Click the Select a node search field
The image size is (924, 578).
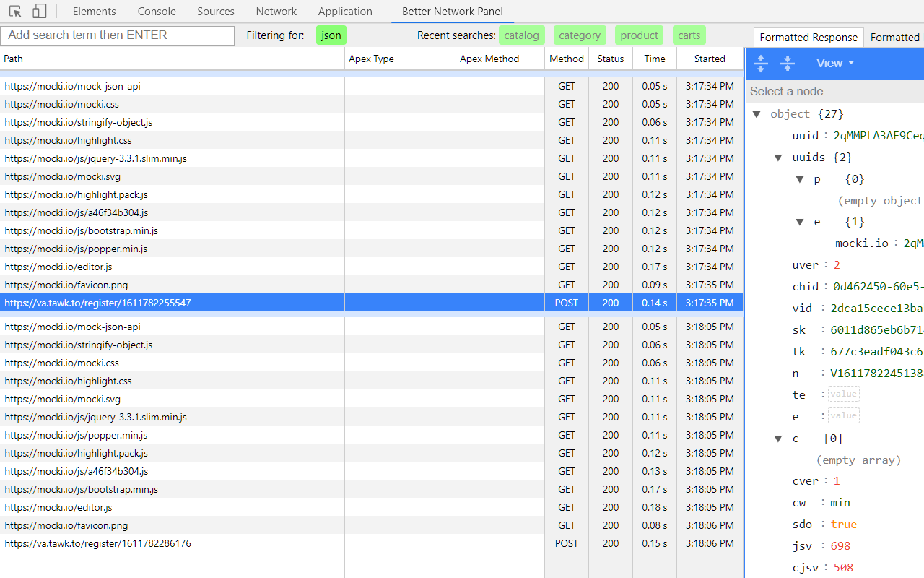(x=834, y=91)
